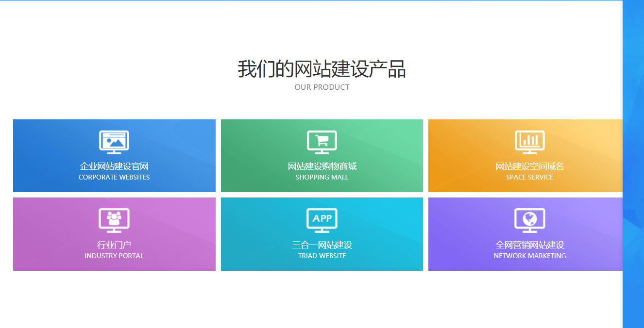
Task: Open the 企业网站建设官网 link
Action: click(x=114, y=166)
